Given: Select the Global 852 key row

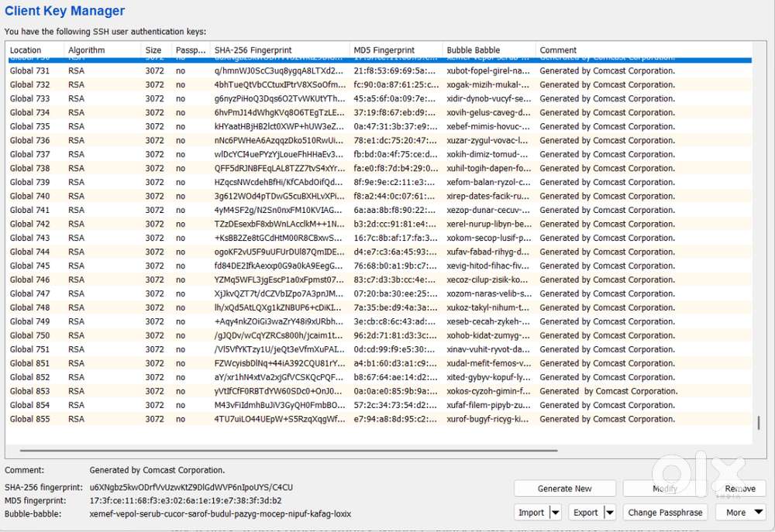Looking at the screenshot, I should pyautogui.click(x=379, y=377).
